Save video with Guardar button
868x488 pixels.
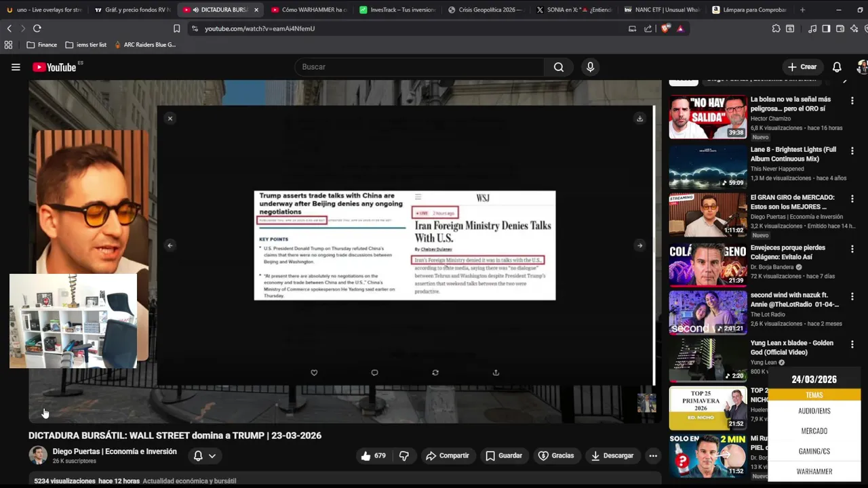click(504, 456)
